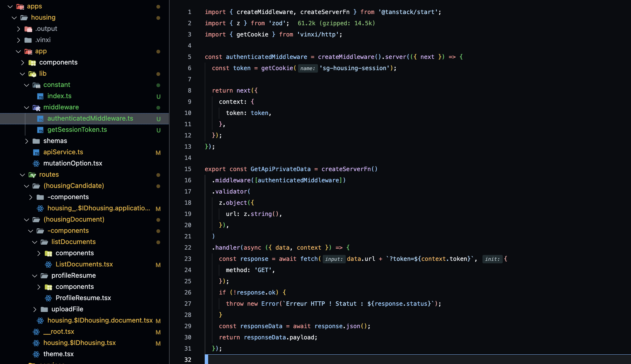This screenshot has width=631, height=364.
Task: Open getSessionToken.ts file
Action: (77, 130)
